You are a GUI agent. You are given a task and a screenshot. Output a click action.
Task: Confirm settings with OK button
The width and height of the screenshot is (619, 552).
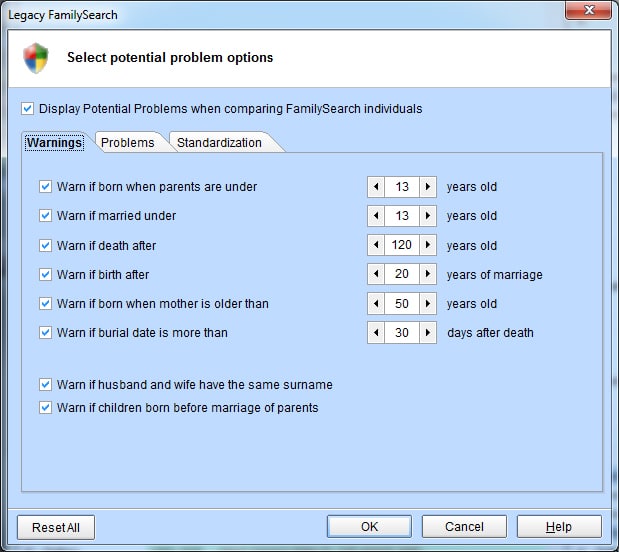(x=369, y=526)
